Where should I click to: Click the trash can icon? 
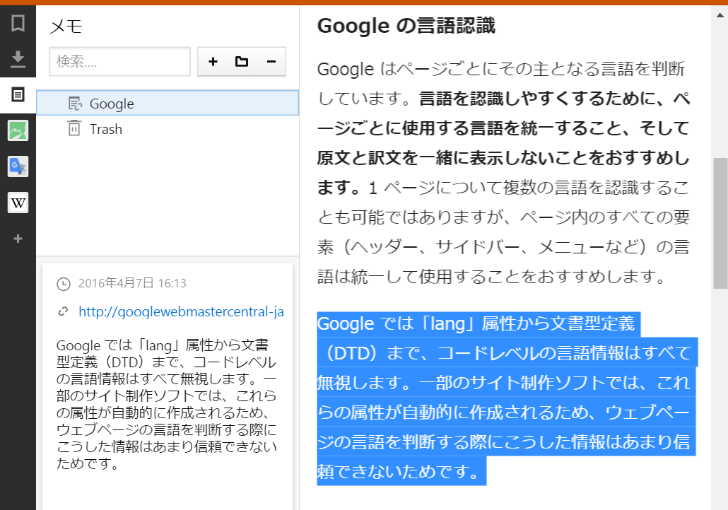tap(74, 128)
